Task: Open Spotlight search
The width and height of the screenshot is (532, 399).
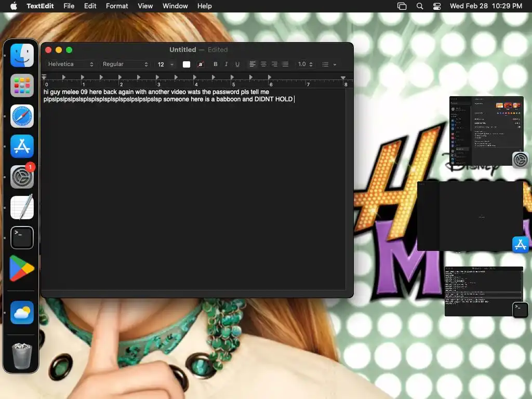Action: tap(420, 6)
